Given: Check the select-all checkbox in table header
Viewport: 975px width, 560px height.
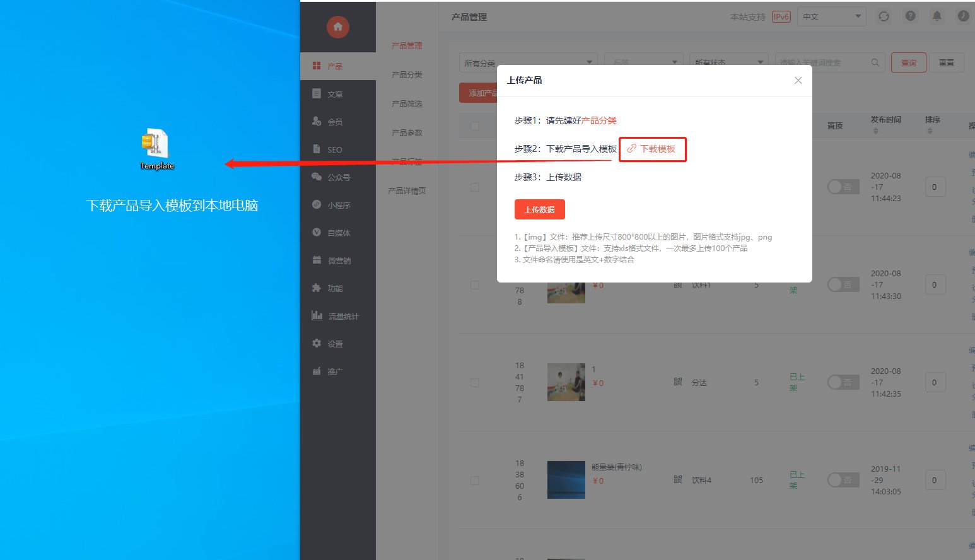Looking at the screenshot, I should tap(475, 126).
